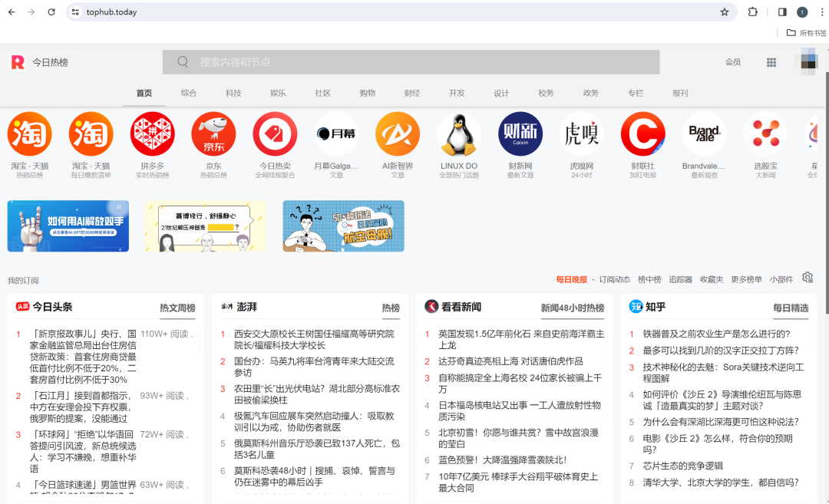
Task: Switch to the 校务 tab
Action: [547, 93]
